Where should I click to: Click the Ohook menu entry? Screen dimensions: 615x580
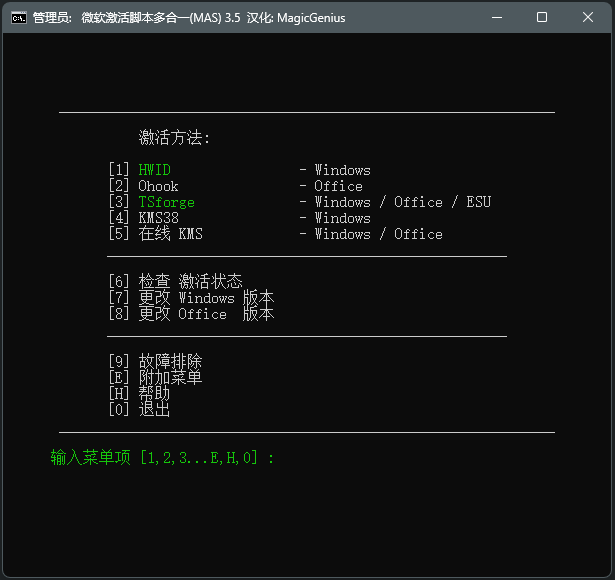tap(158, 186)
